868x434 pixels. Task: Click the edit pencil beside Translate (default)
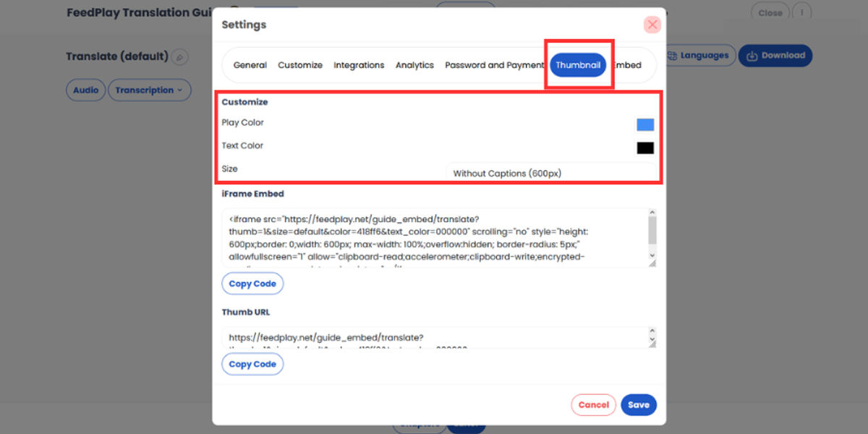tap(180, 56)
